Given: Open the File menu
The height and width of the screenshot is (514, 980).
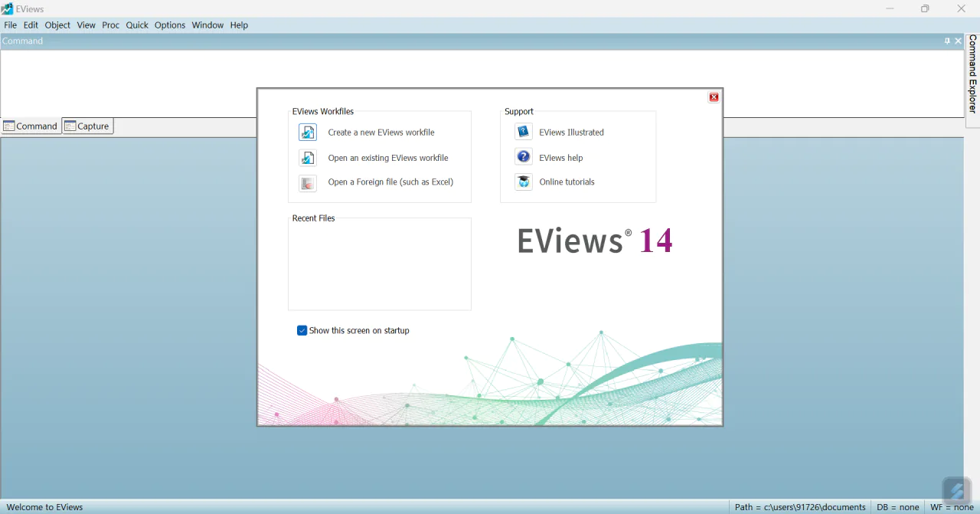Looking at the screenshot, I should click(10, 25).
